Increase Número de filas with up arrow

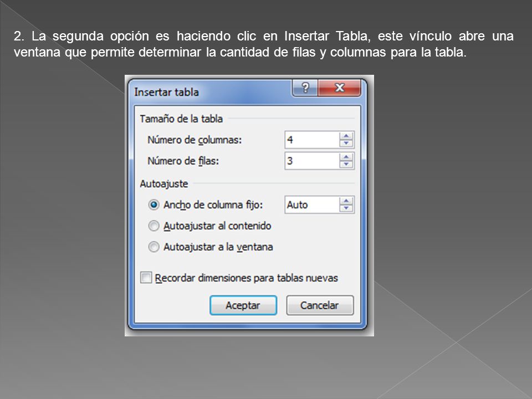click(x=346, y=157)
